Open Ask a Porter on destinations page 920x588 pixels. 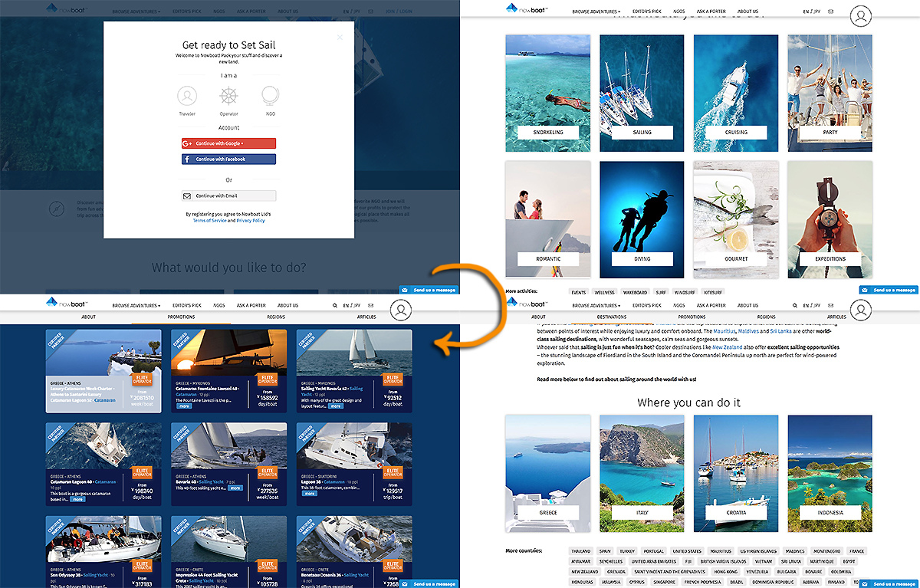tap(711, 305)
